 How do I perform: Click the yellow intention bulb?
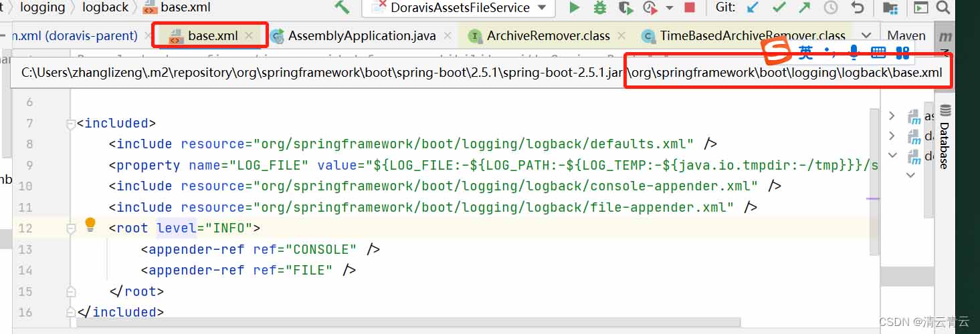click(90, 224)
